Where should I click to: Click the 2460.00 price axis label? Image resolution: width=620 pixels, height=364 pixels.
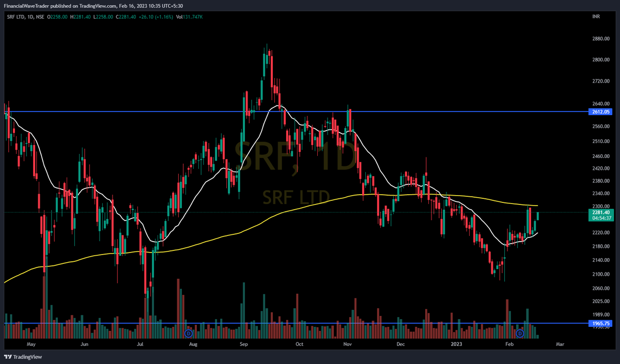pyautogui.click(x=601, y=156)
